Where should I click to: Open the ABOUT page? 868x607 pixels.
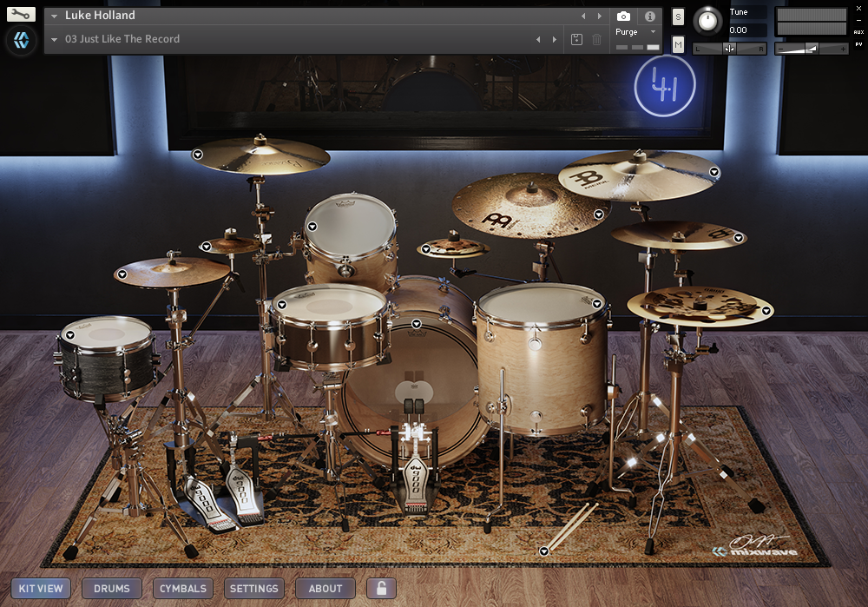point(325,588)
